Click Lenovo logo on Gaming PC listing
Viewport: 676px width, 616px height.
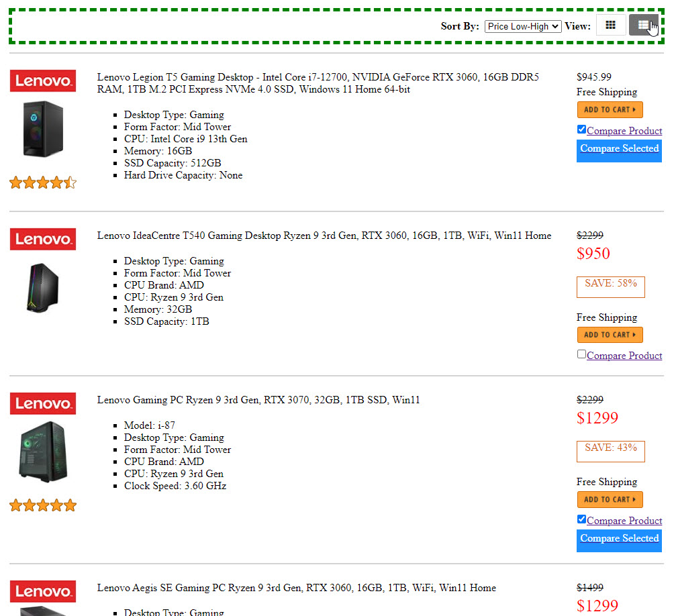click(43, 404)
